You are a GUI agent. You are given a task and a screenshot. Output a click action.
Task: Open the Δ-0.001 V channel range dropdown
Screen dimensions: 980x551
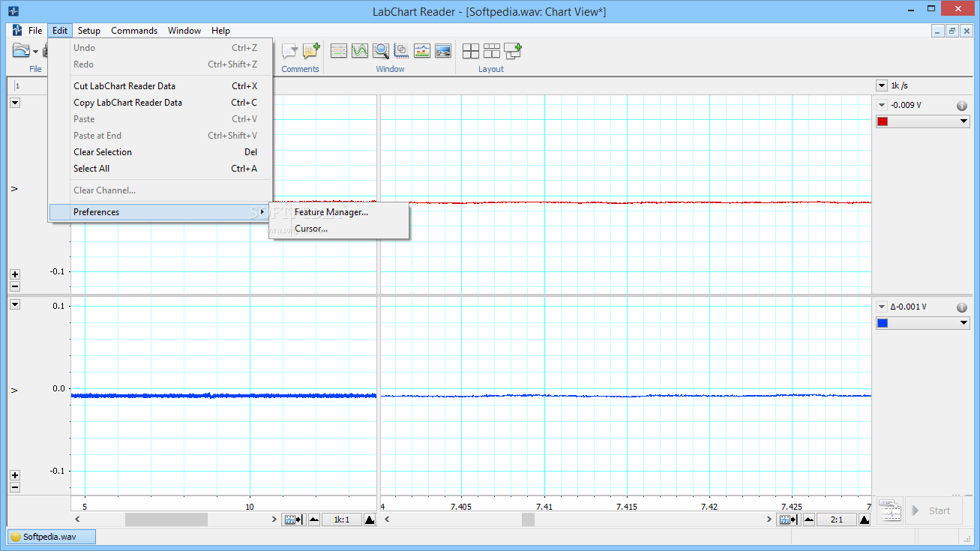[882, 307]
